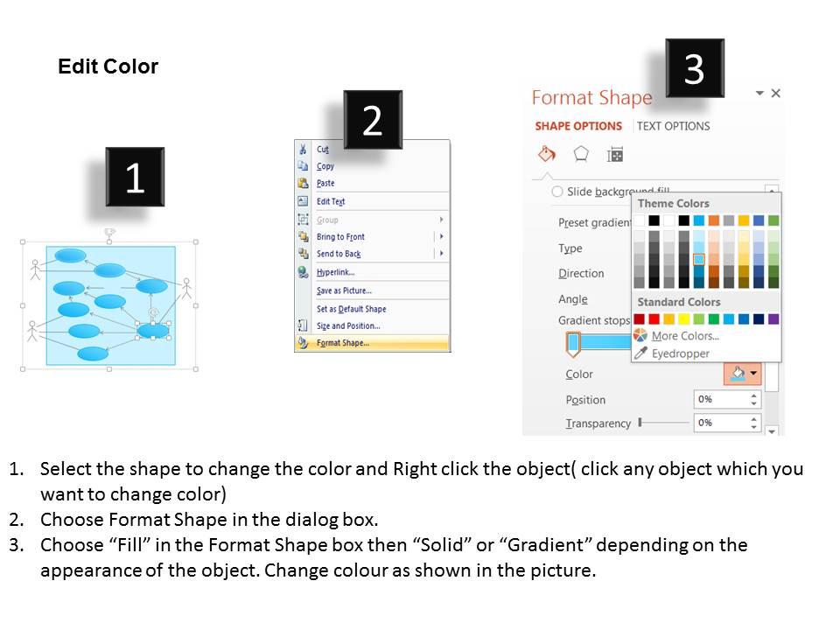Screen dimensions: 840x630
Task: Open the Size & Properties icon
Action: coord(615,155)
